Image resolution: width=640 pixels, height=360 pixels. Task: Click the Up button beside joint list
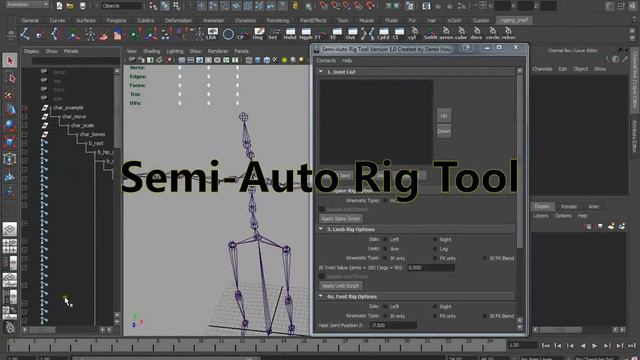(444, 116)
